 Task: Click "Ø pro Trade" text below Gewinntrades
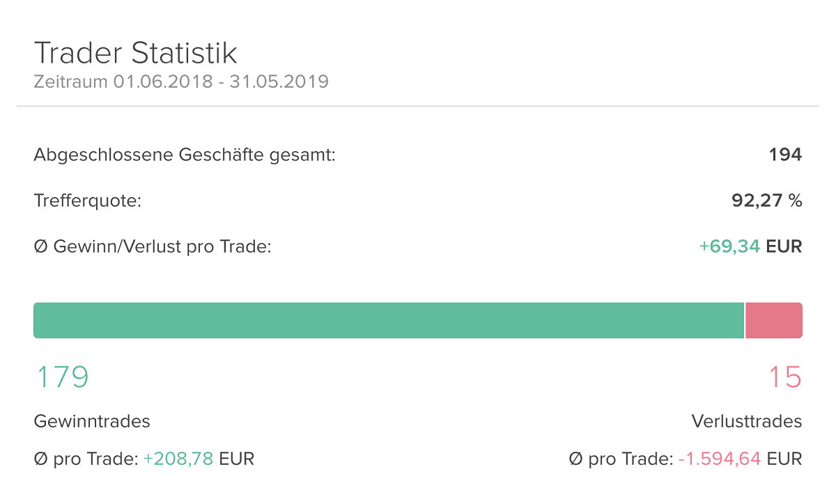click(x=86, y=459)
